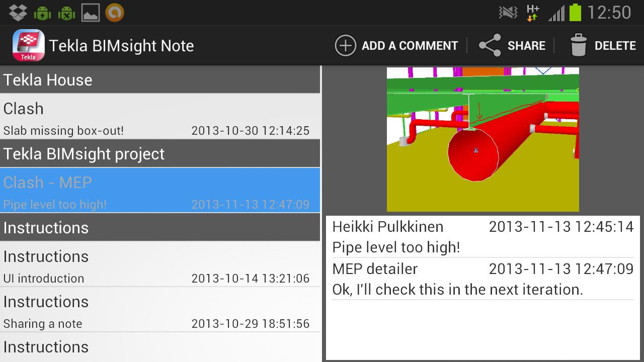The height and width of the screenshot is (362, 644).
Task: Tap the Add a Comment plus icon
Action: tap(345, 45)
